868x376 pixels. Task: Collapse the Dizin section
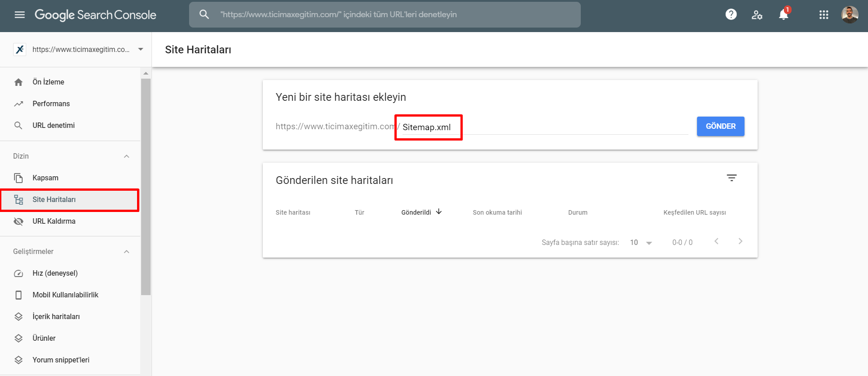coord(127,156)
